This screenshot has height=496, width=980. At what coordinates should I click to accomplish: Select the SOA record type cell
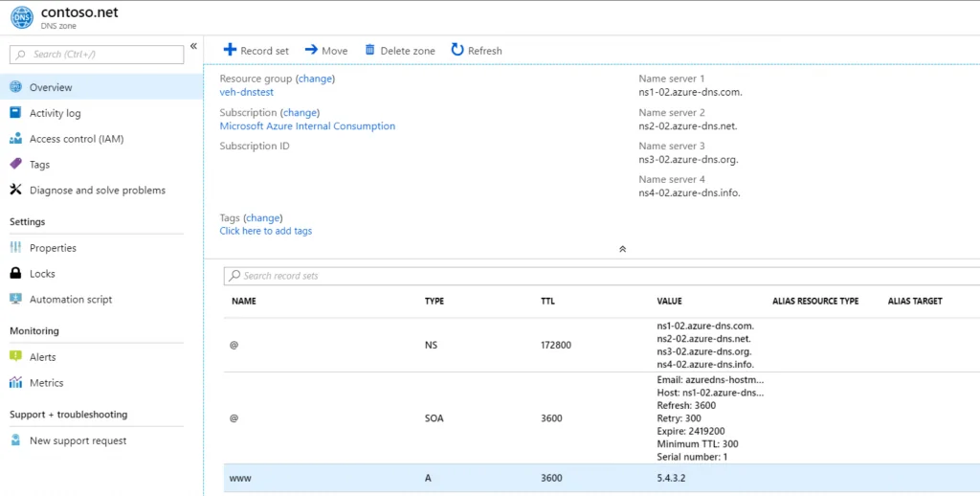click(x=434, y=417)
